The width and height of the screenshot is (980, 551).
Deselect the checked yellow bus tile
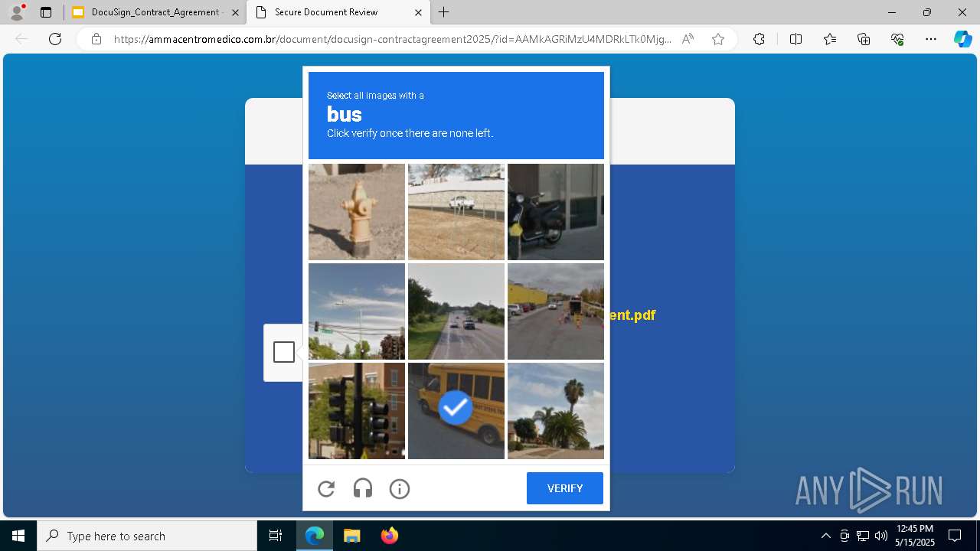pyautogui.click(x=456, y=411)
